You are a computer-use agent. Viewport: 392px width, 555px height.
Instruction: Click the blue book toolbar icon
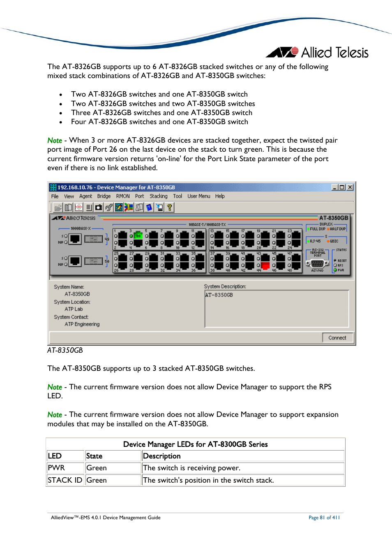149,208
